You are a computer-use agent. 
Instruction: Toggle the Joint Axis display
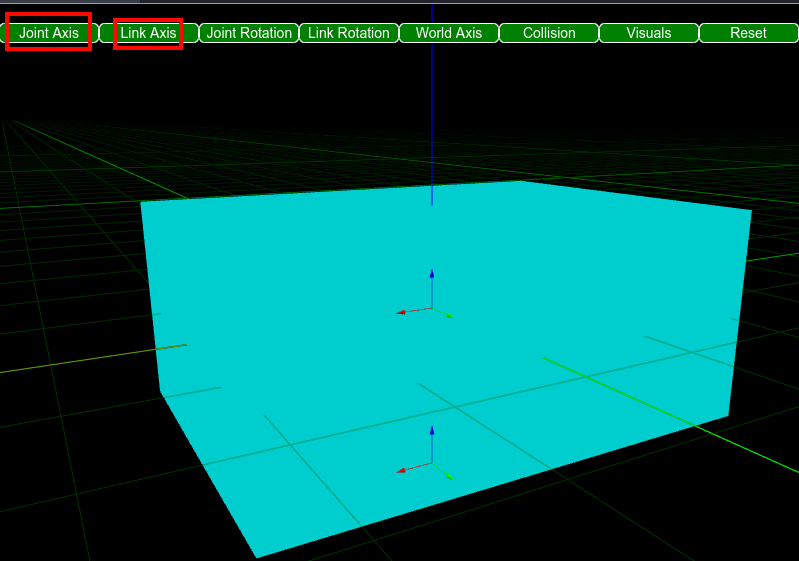pos(49,33)
